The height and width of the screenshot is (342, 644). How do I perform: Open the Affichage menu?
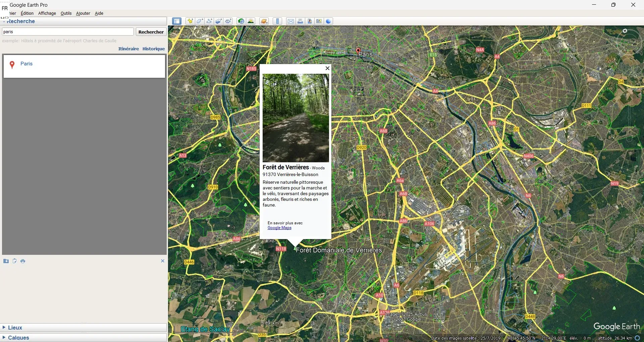click(47, 13)
